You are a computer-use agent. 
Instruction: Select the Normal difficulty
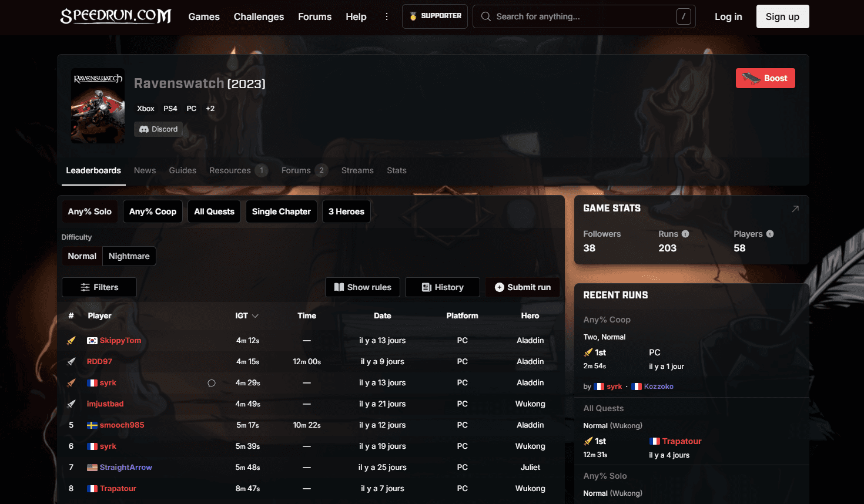tap(82, 256)
